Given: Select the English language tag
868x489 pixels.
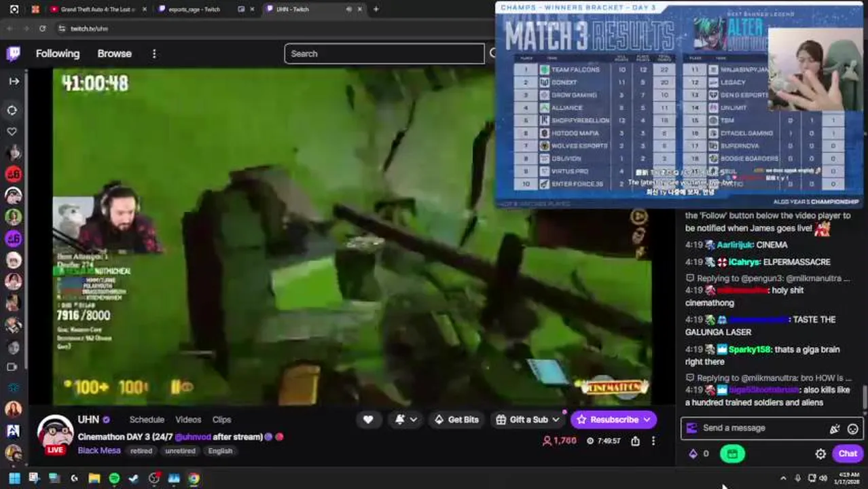Looking at the screenshot, I should 220,451.
